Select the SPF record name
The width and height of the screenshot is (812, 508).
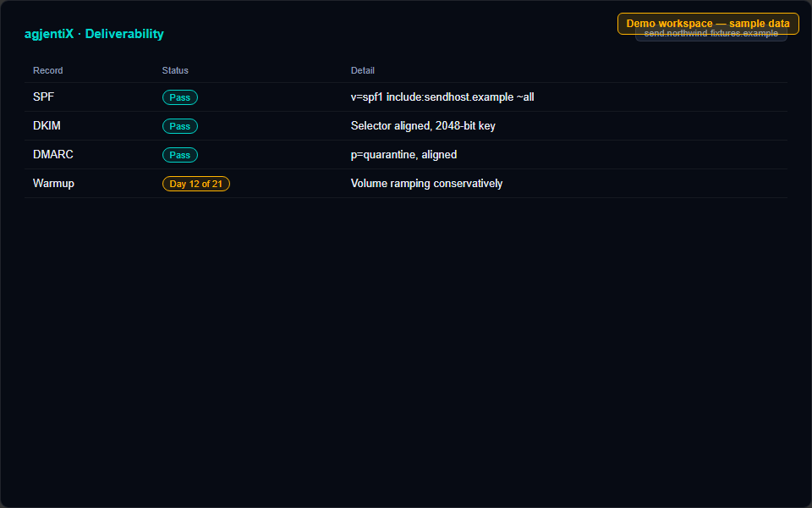coord(43,97)
